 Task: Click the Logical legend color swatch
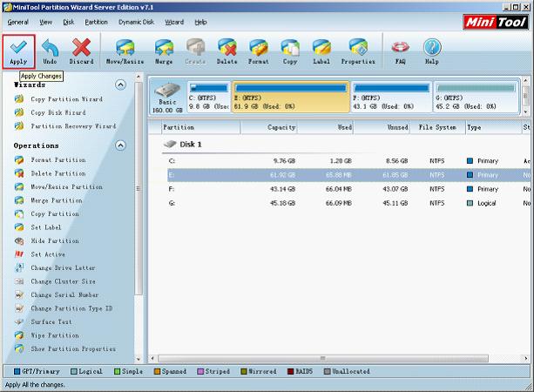tap(74, 372)
